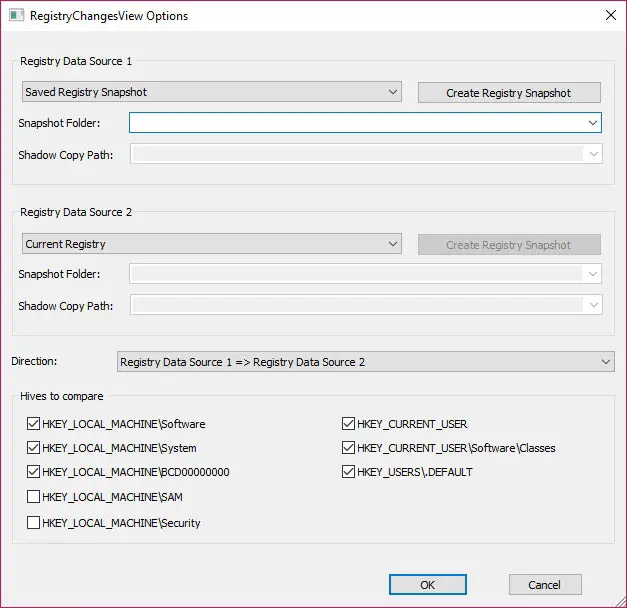Viewport: 627px width, 608px height.
Task: Uncheck HKEY_LOCAL_MACHINE\System hive
Action: point(34,448)
